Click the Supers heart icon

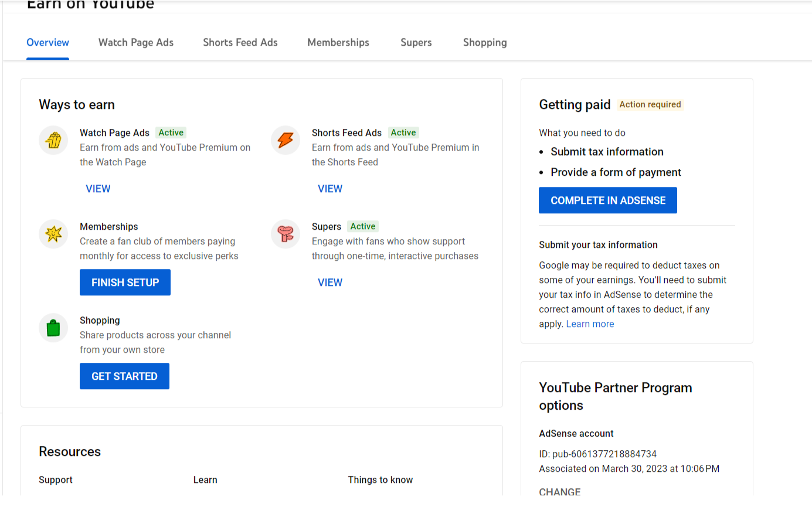[x=286, y=234]
